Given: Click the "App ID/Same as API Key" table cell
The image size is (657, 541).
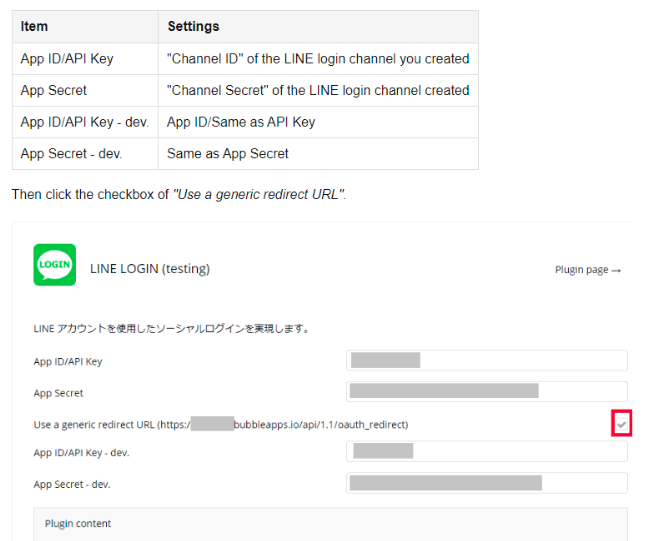Looking at the screenshot, I should tap(241, 122).
